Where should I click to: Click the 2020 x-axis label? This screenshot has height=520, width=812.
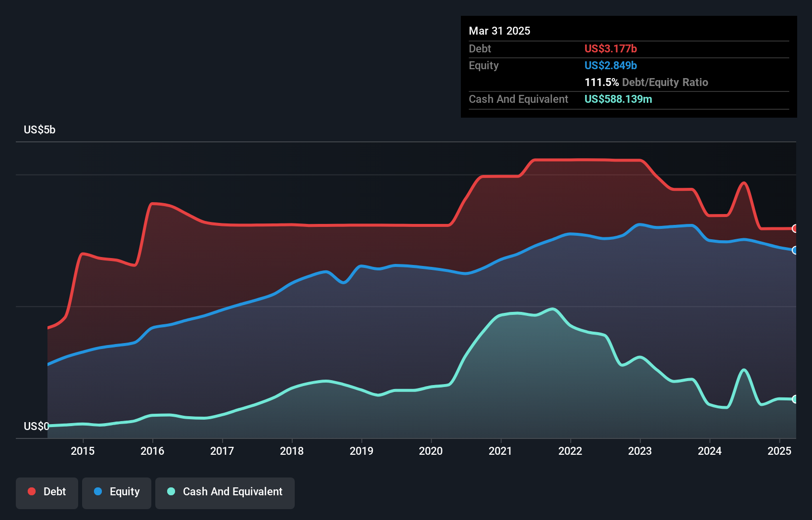(x=431, y=451)
